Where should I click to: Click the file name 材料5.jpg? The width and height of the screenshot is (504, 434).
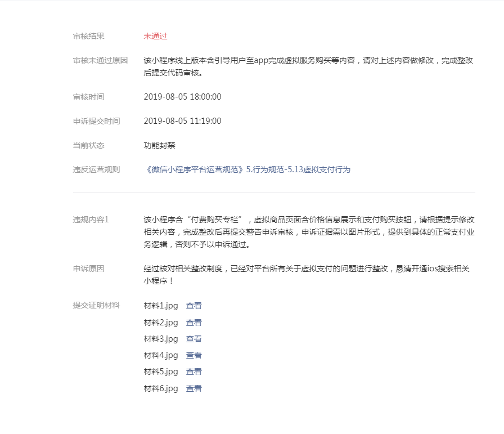coord(161,372)
